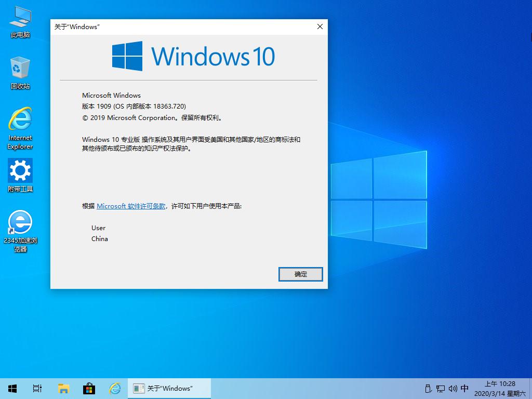
Task: Select Internet Explorer desktop shortcut
Action: (20, 128)
